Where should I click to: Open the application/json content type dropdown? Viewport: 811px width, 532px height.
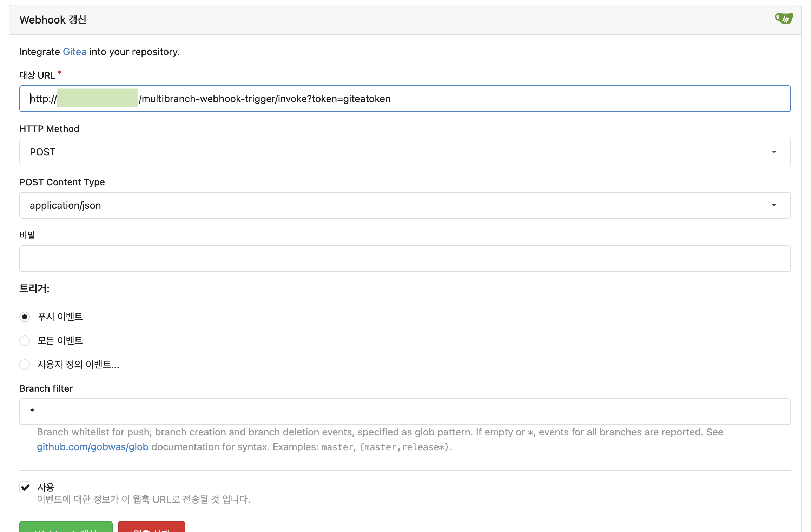point(386,205)
